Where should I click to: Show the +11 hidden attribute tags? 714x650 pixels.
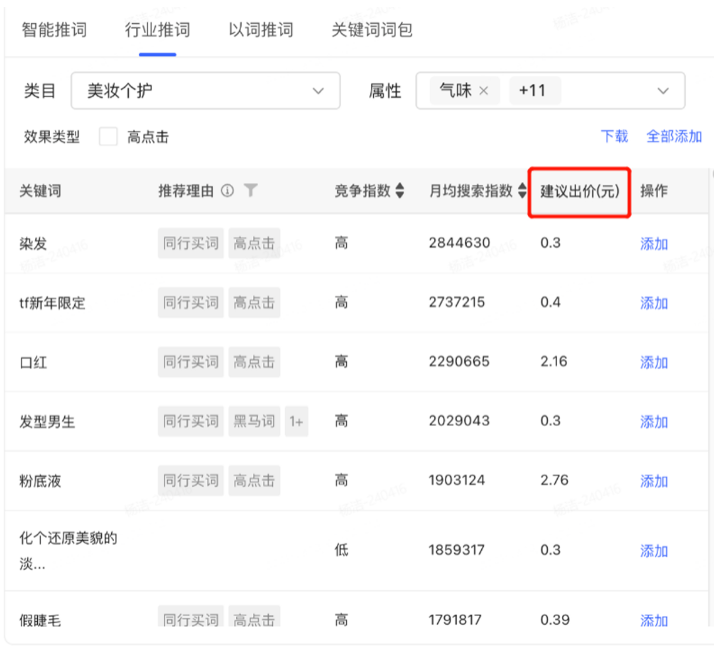click(535, 91)
